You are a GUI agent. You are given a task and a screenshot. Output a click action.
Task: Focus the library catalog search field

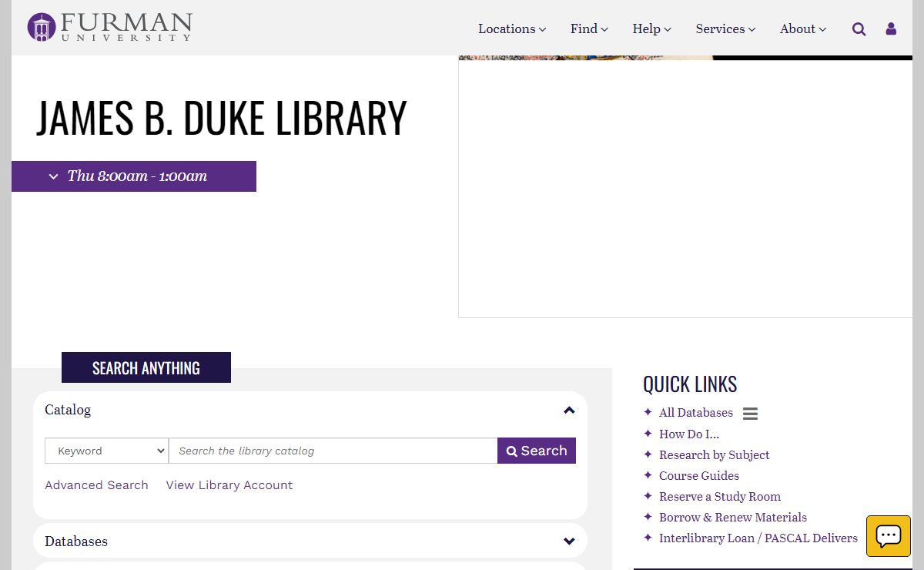pos(333,451)
